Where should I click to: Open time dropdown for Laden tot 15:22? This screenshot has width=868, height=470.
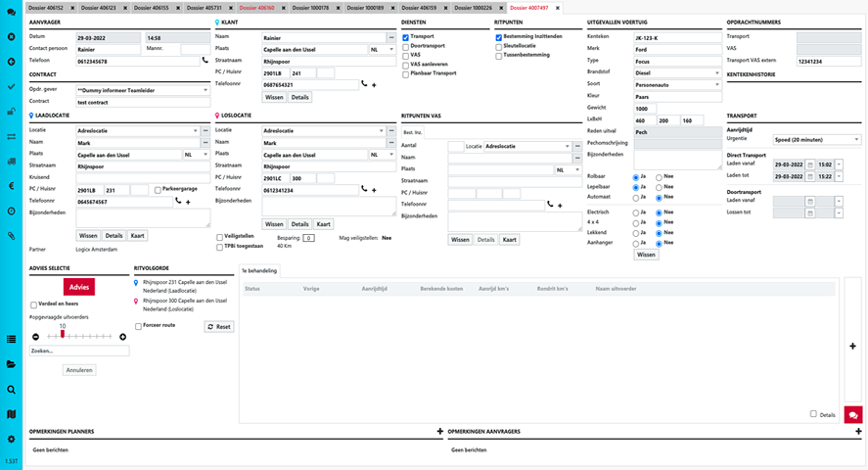coord(840,176)
